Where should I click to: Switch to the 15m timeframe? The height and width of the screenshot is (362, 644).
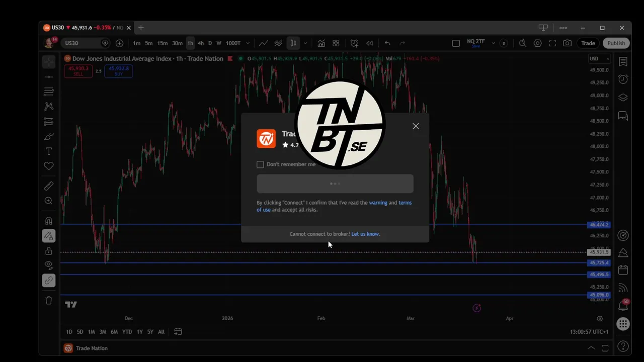click(x=163, y=43)
